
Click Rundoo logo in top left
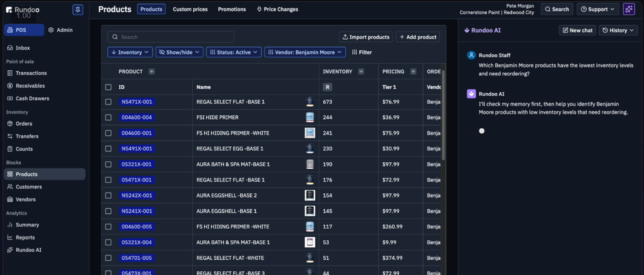[23, 10]
